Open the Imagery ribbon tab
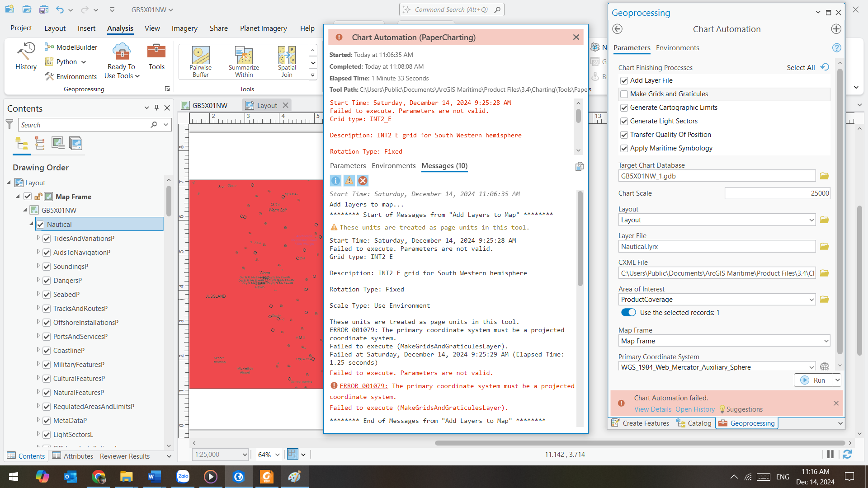Image resolution: width=868 pixels, height=488 pixels. pos(184,28)
